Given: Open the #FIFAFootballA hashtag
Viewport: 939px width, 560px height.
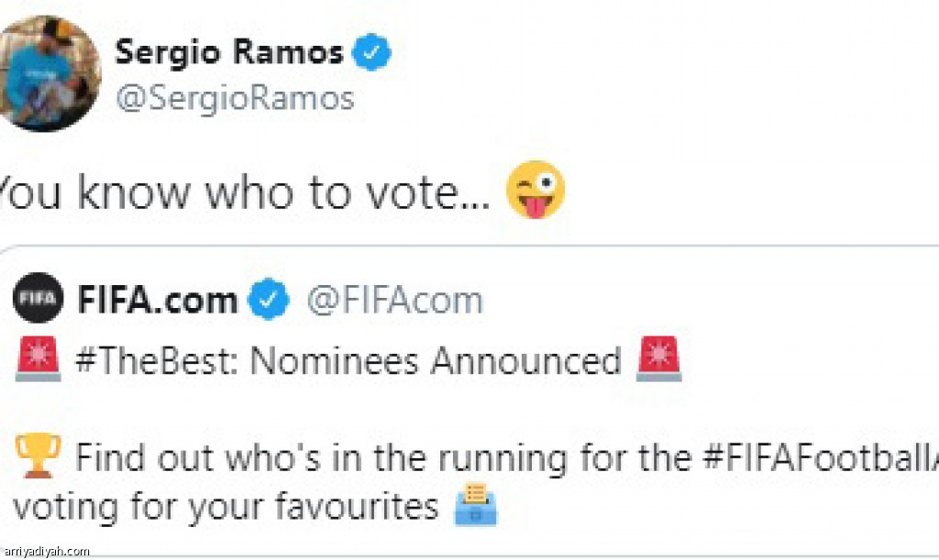Looking at the screenshot, I should coord(830,458).
